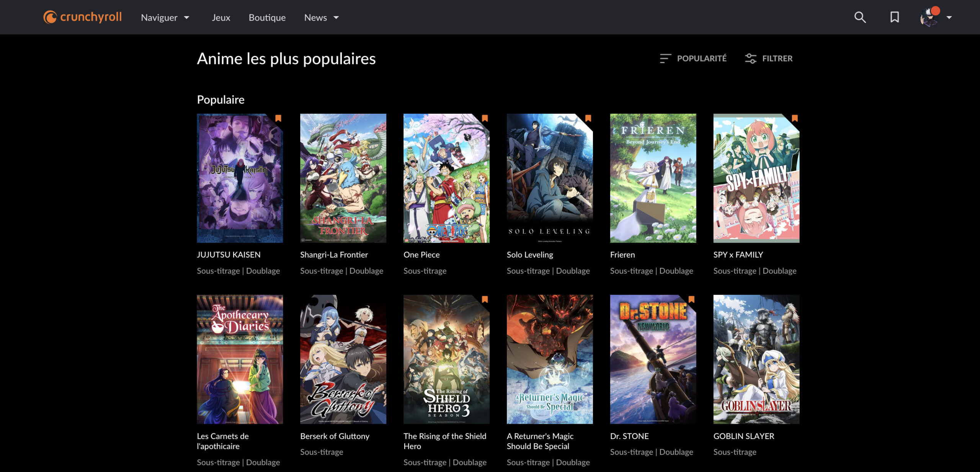Viewport: 980px width, 472px height.
Task: Open the Shield Hero Season 3 poster
Action: click(x=446, y=359)
